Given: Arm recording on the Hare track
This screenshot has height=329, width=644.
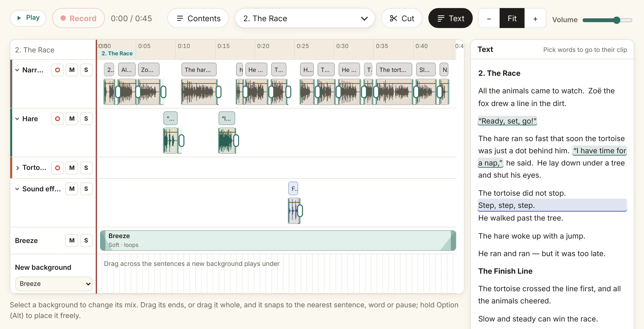Looking at the screenshot, I should click(x=58, y=119).
